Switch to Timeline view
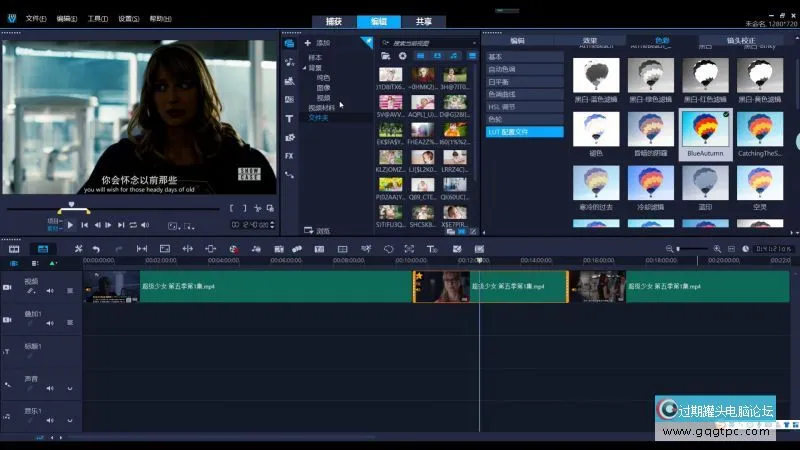800x450 pixels. pyautogui.click(x=43, y=249)
